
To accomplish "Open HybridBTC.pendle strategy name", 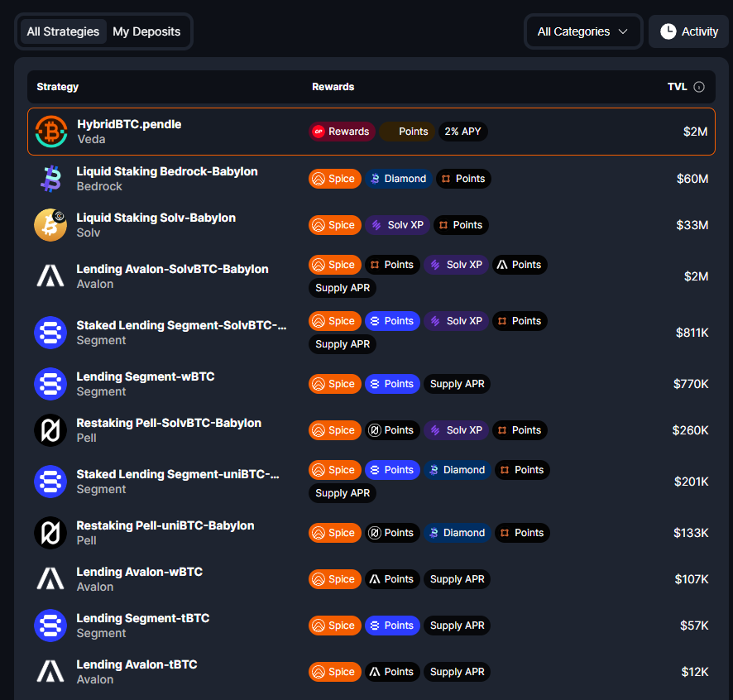I will tap(129, 124).
